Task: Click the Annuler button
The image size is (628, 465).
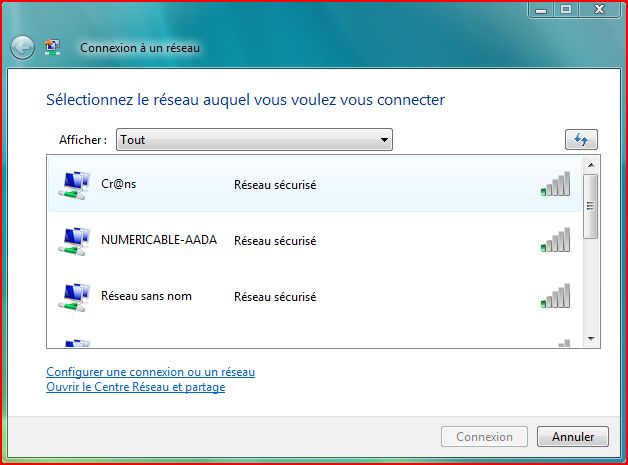Action: (x=573, y=437)
